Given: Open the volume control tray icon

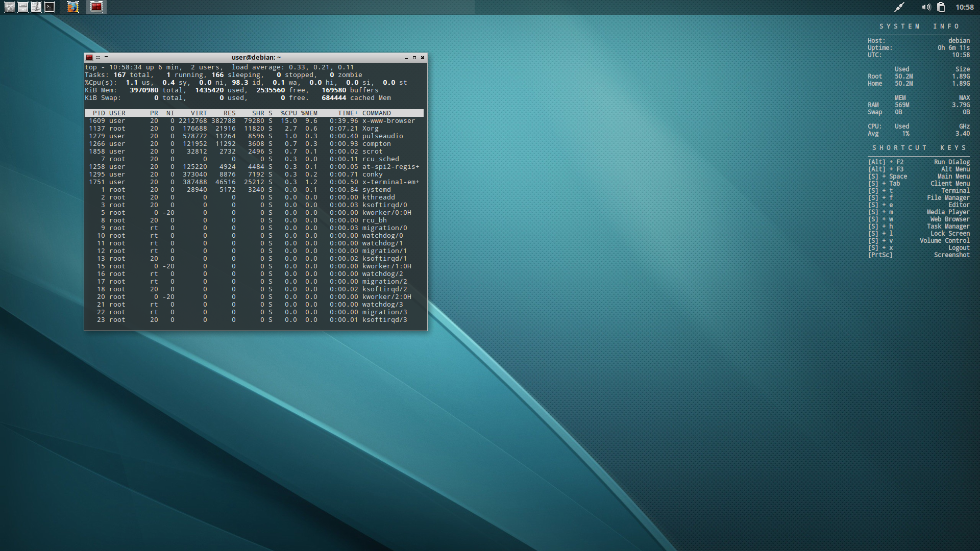Looking at the screenshot, I should click(x=926, y=7).
